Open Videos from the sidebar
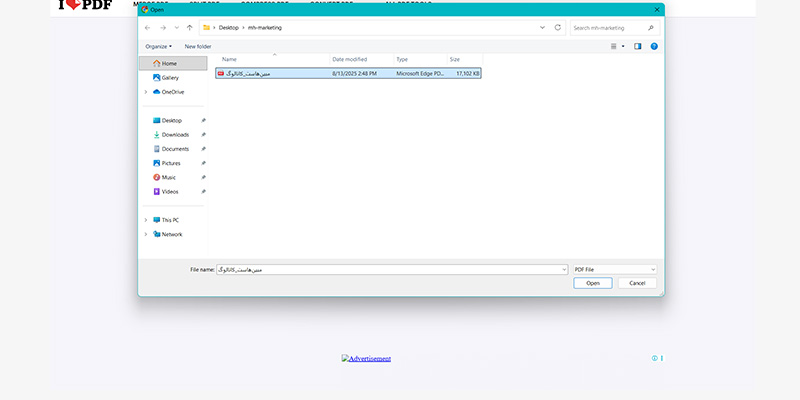Screen dimensions: 800x400 (169, 191)
